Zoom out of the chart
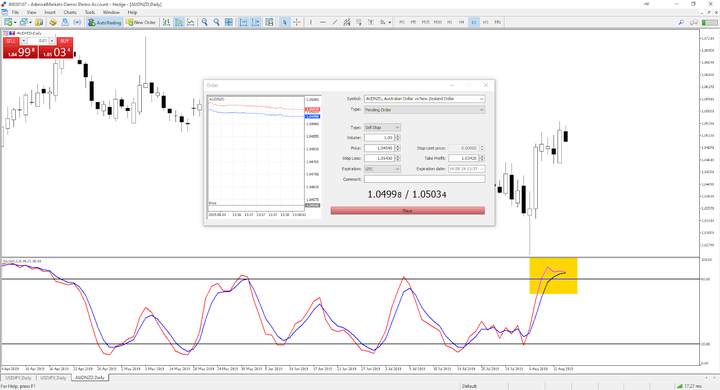Screen dimensions: 720x390 click(x=216, y=22)
